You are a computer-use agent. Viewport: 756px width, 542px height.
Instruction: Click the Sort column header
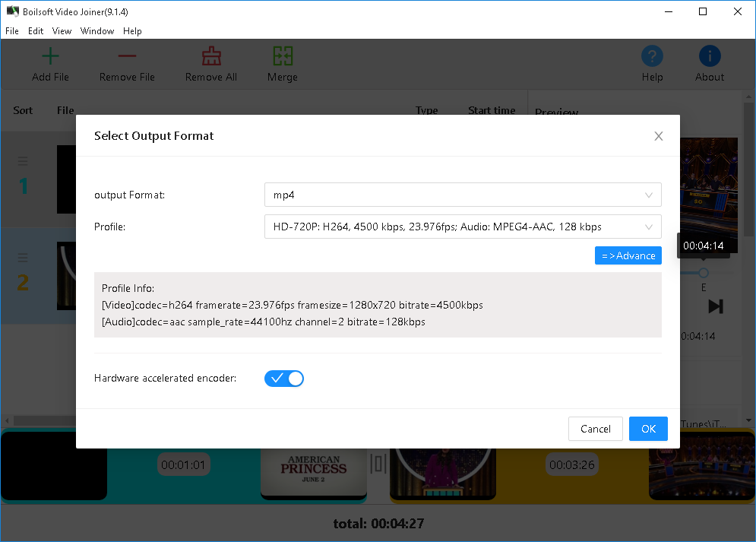point(23,110)
